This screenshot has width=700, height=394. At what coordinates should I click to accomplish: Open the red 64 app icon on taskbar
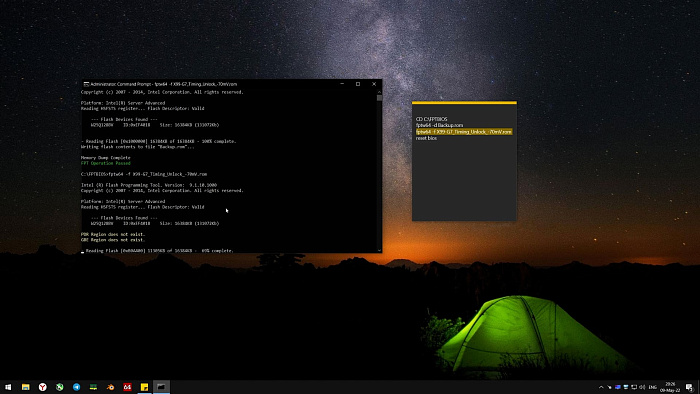[x=127, y=387]
